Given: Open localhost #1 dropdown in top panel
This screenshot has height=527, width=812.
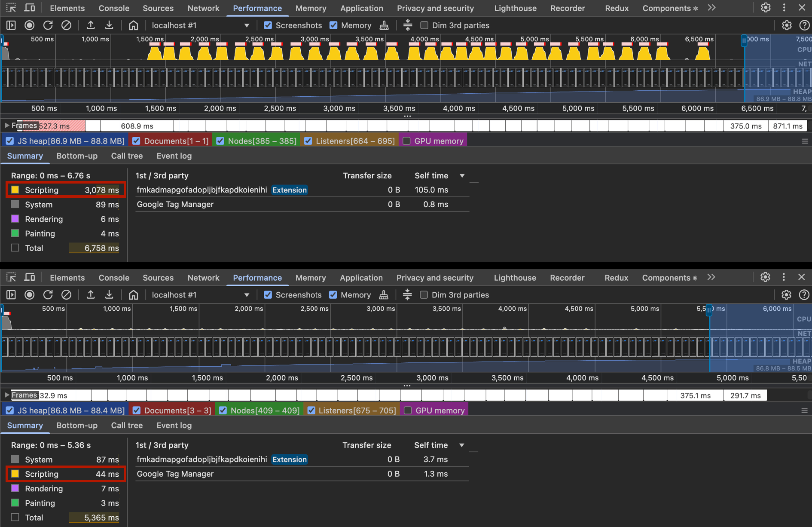Looking at the screenshot, I should coord(200,25).
